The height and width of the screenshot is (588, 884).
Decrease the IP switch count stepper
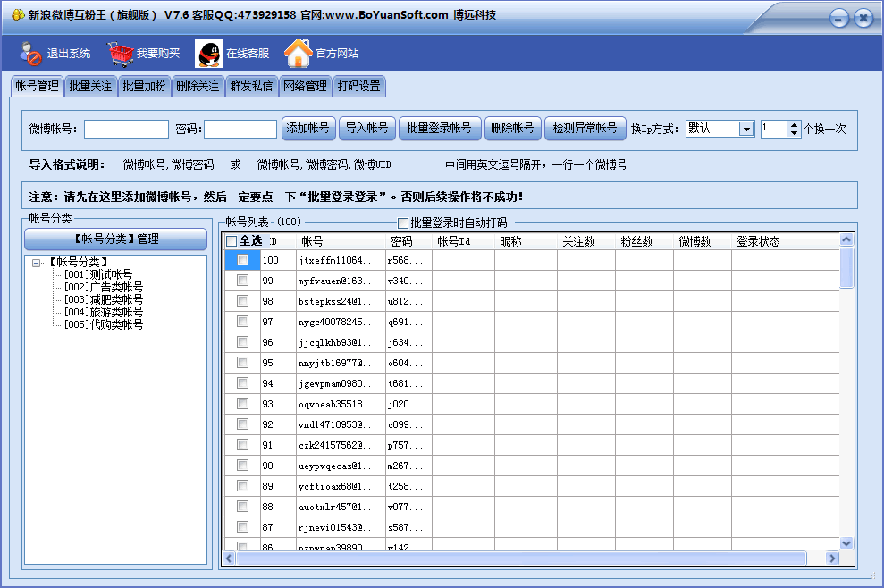point(794,133)
